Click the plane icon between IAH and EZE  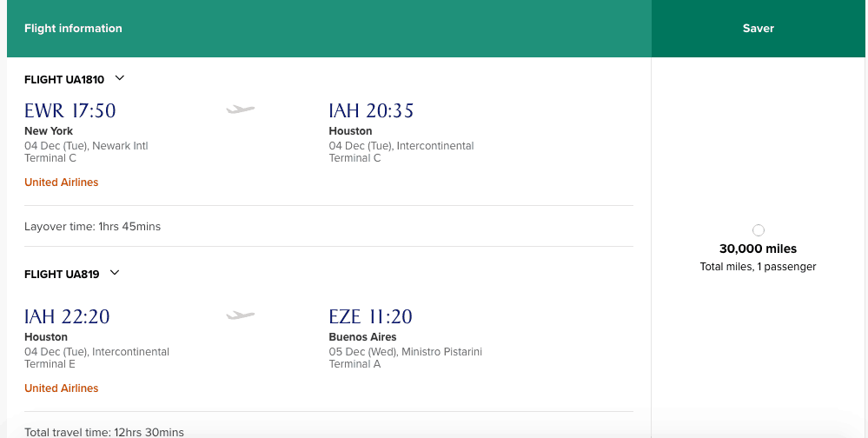click(x=241, y=315)
